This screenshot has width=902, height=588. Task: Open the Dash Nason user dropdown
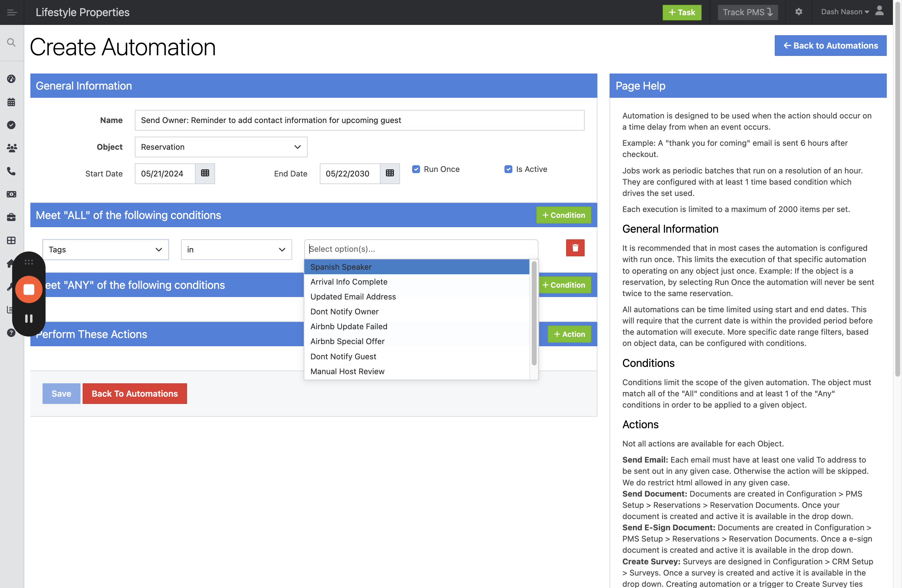click(x=845, y=12)
